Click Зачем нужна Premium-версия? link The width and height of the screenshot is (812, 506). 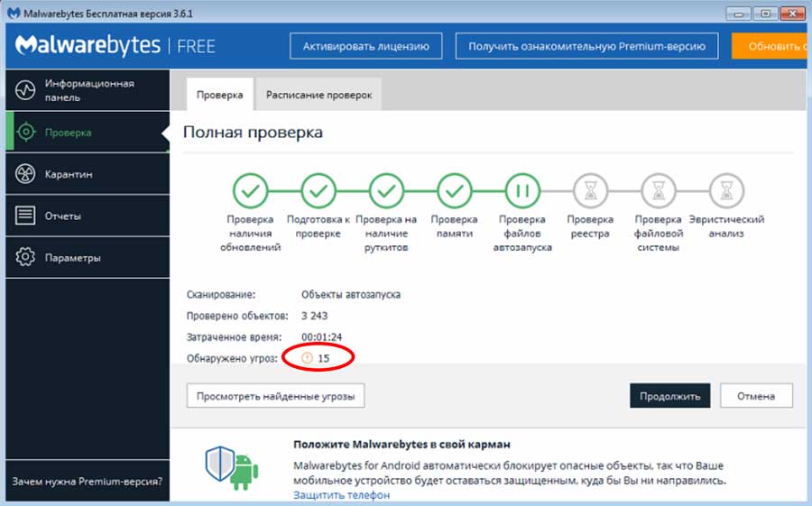[x=87, y=481]
